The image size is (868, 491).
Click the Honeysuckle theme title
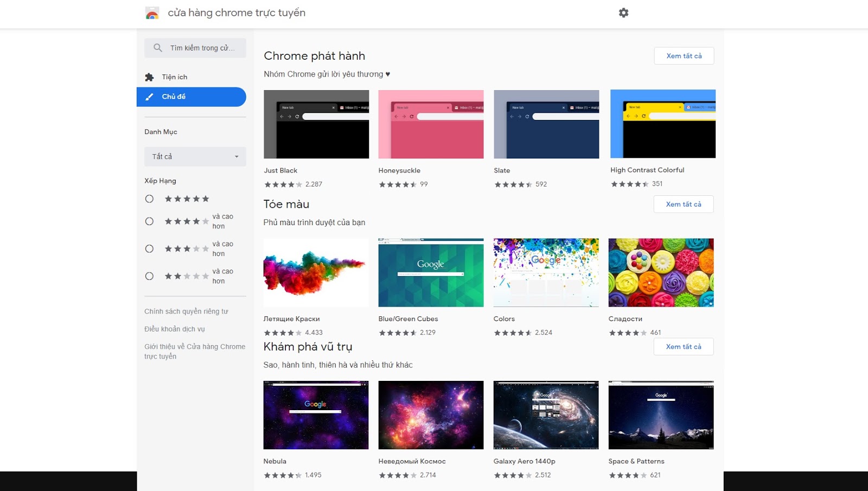pyautogui.click(x=399, y=170)
